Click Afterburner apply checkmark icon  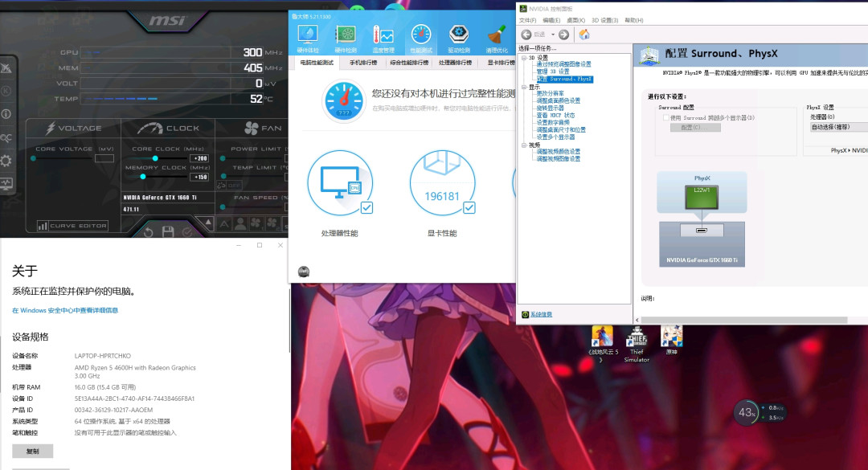tap(187, 232)
